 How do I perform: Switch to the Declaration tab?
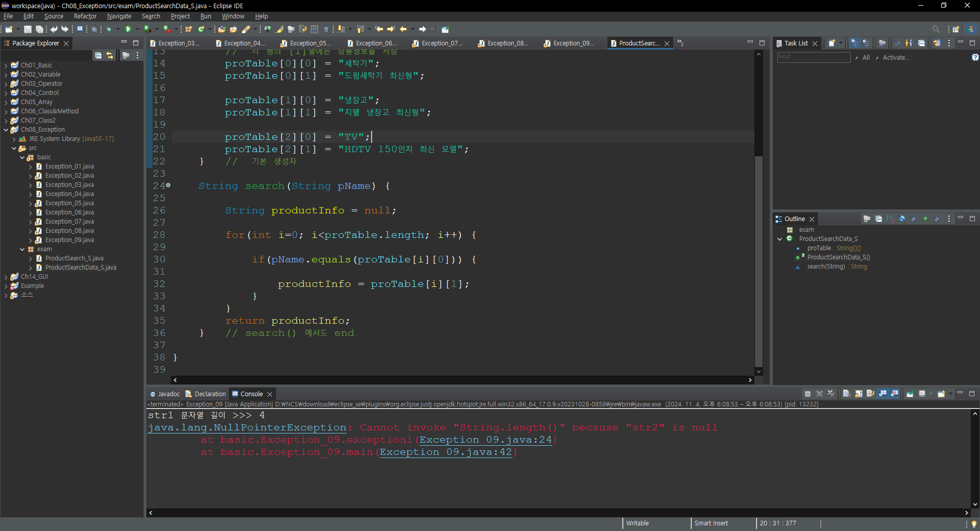[x=206, y=394]
